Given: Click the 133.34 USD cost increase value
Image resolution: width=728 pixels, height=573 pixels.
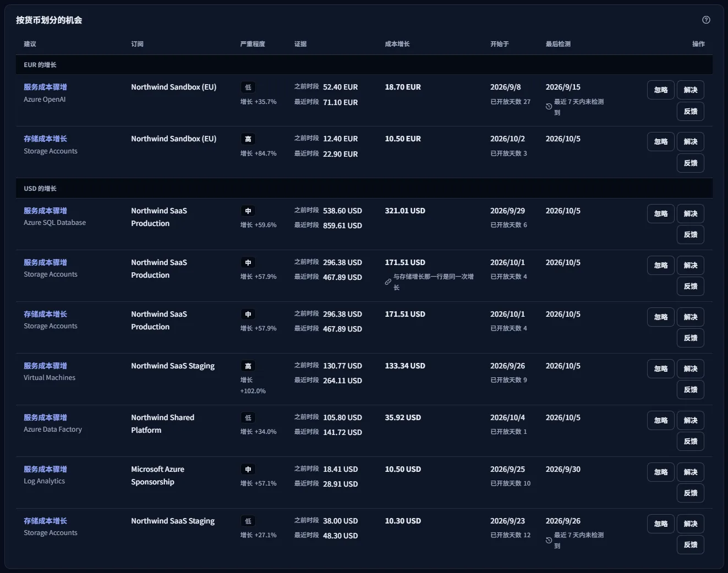Looking at the screenshot, I should pos(405,366).
